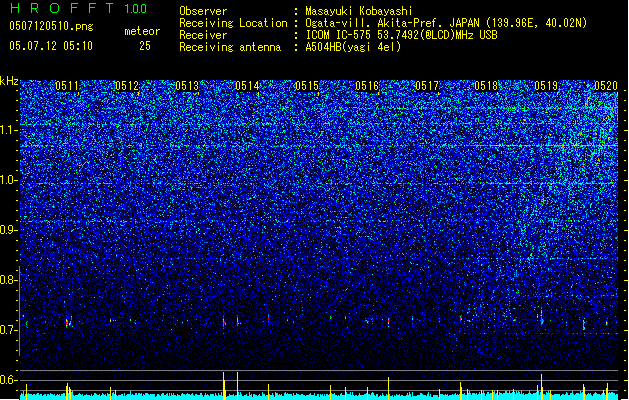The image size is (629, 400).
Task: Click the 0517 time marker
Action: (x=427, y=86)
